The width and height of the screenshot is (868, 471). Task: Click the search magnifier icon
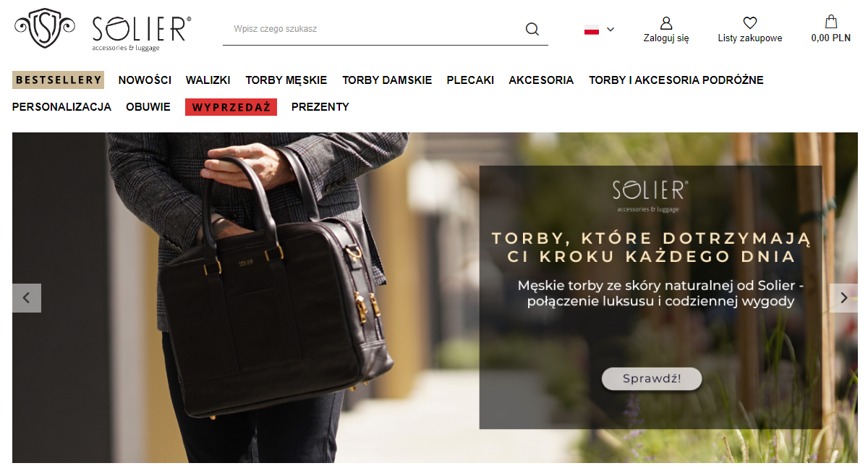(x=532, y=29)
